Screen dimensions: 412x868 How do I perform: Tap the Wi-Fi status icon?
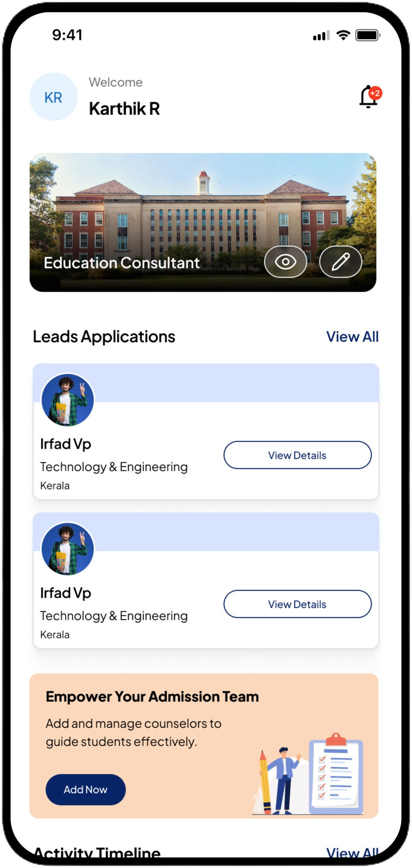[x=343, y=35]
